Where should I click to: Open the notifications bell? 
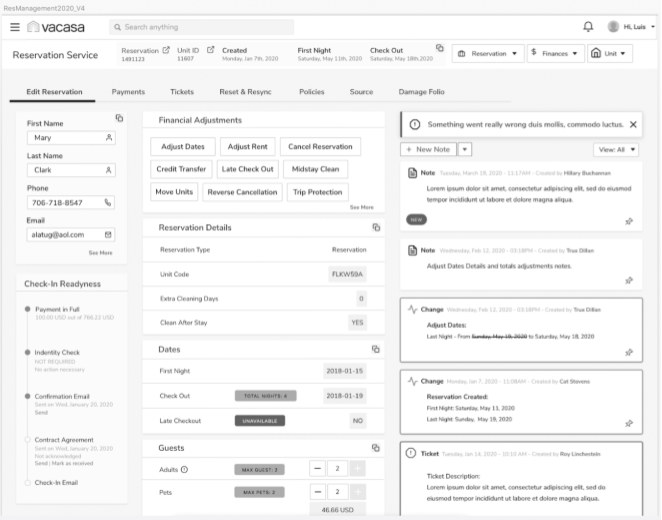pyautogui.click(x=588, y=27)
